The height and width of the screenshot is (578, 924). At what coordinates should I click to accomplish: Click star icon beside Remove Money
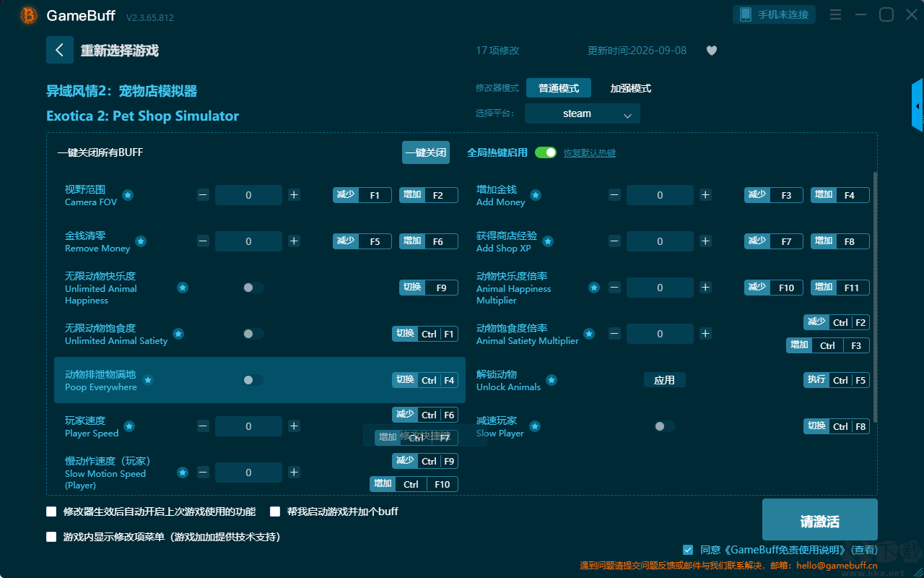pos(141,241)
